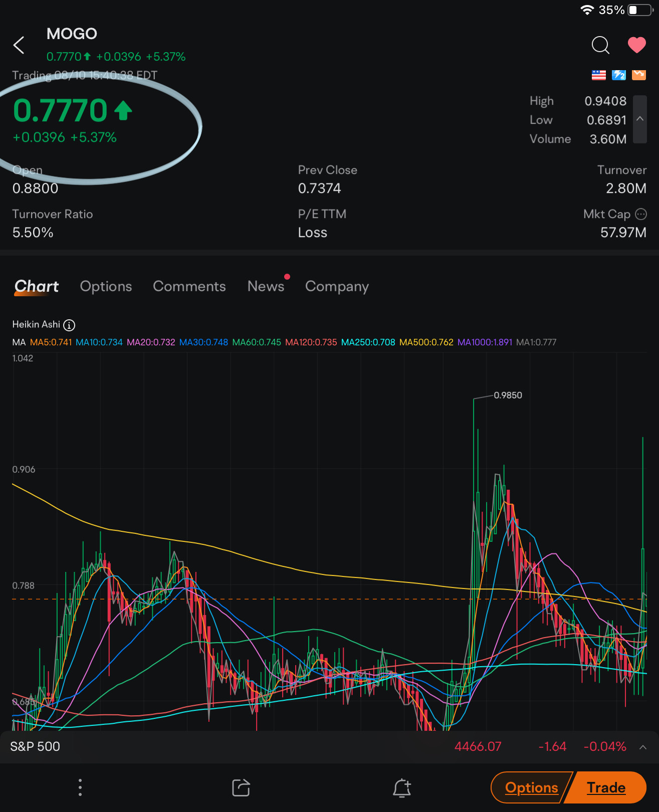Tap the large 0.7770 price

[x=60, y=110]
